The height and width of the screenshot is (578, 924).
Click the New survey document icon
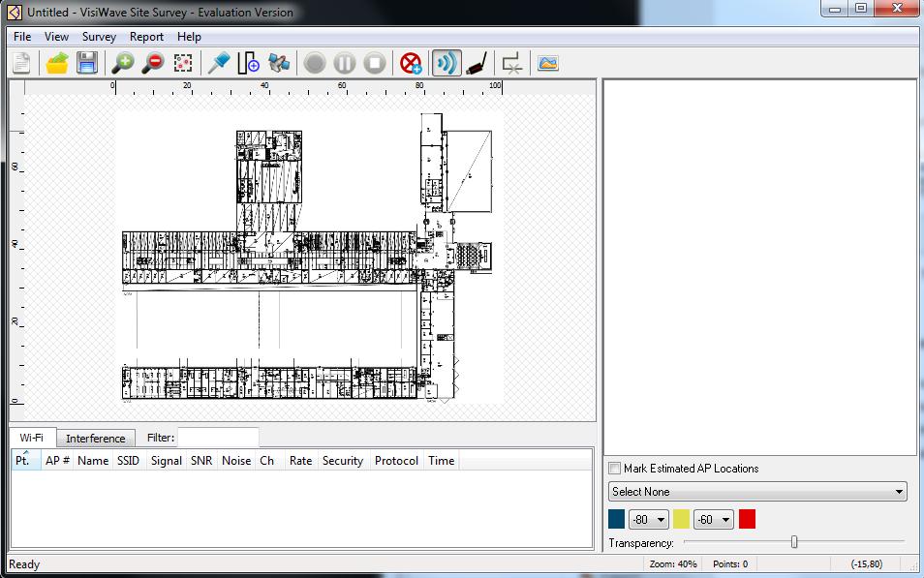pyautogui.click(x=22, y=63)
